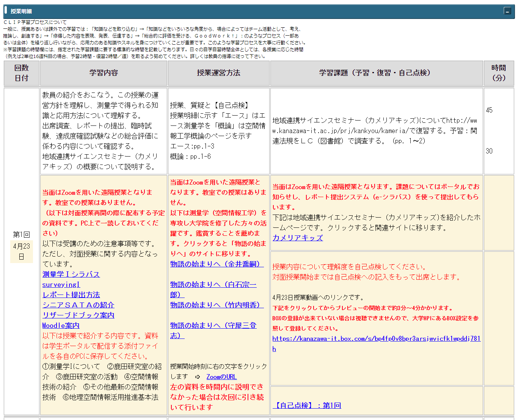518x420 pixels.
Task: Open the kanazawa-it.box.com video link
Action: [x=376, y=339]
